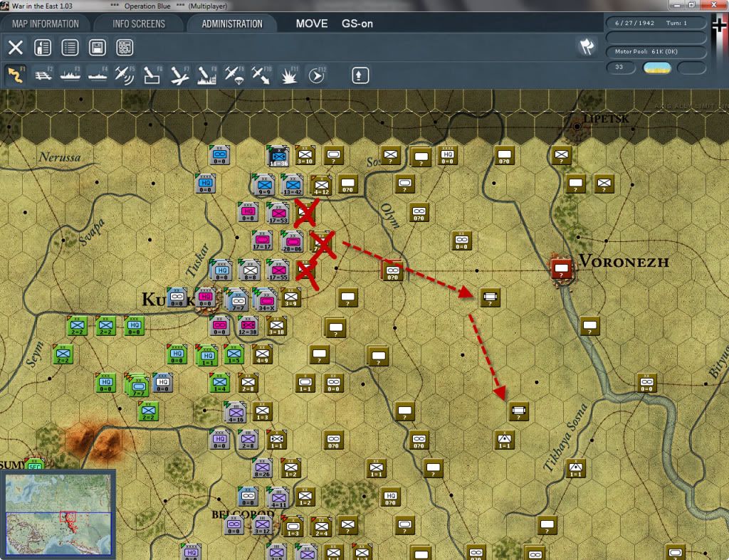Select the pink unit marked 34=X

click(x=266, y=300)
